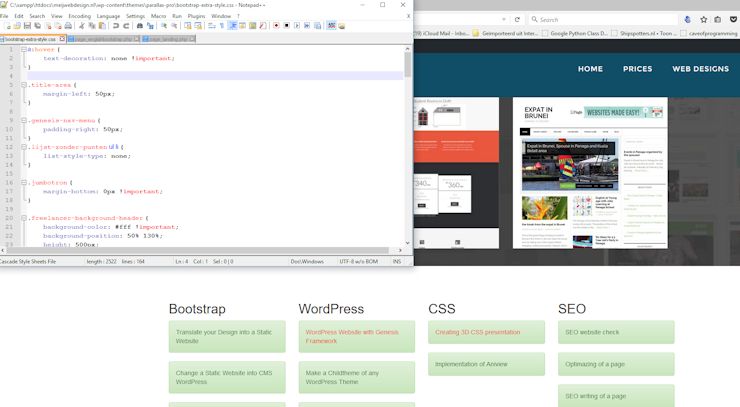740x407 pixels.
Task: Click the Undo arrow icon in Notepad++
Action: [116, 26]
